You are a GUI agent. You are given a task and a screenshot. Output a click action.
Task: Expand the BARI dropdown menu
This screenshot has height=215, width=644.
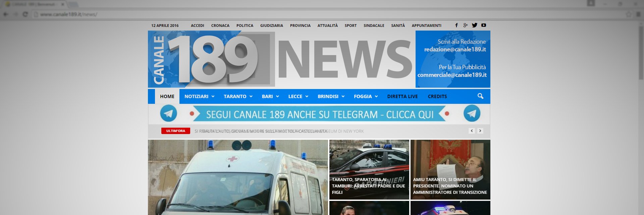coord(270,96)
